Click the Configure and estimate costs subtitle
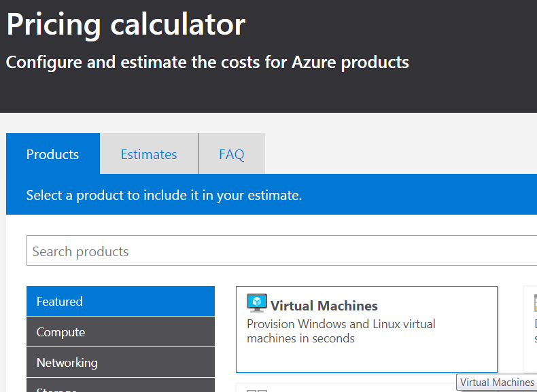This screenshot has height=392, width=537. click(x=207, y=63)
